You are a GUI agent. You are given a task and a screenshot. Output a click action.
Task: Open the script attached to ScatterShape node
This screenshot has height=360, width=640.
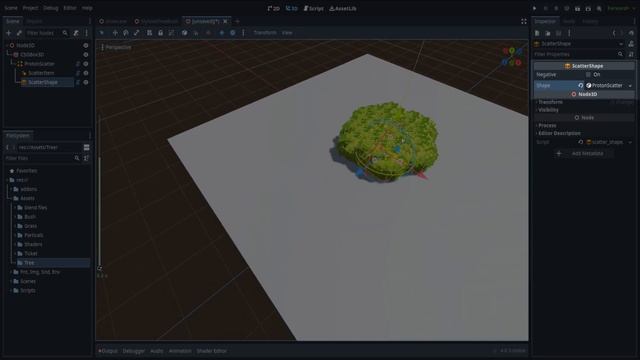pyautogui.click(x=78, y=82)
